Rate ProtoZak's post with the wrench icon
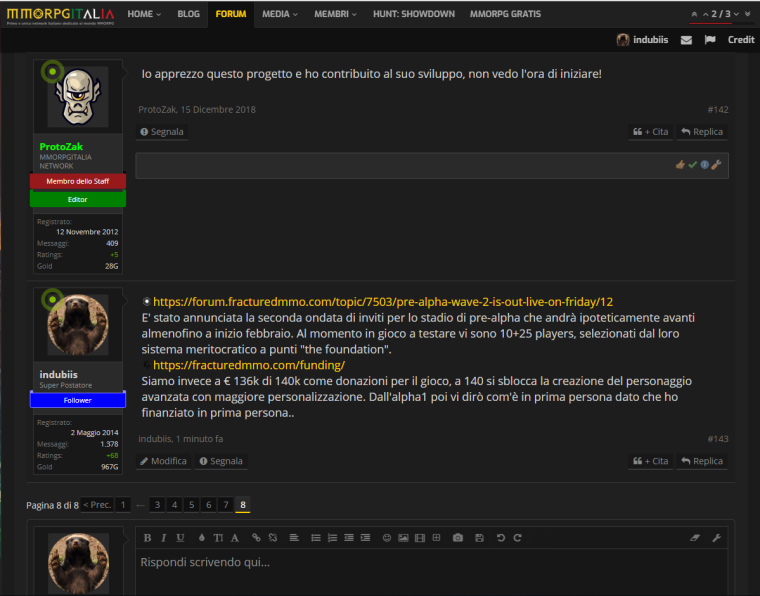 point(716,165)
